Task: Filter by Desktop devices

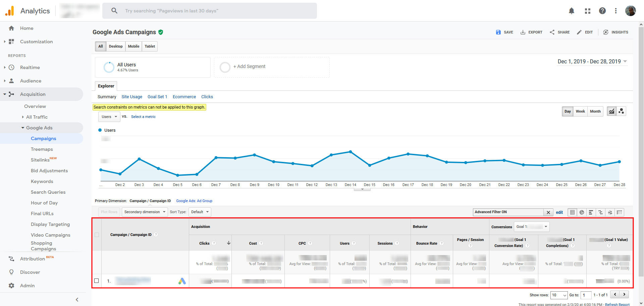Action: tap(116, 46)
